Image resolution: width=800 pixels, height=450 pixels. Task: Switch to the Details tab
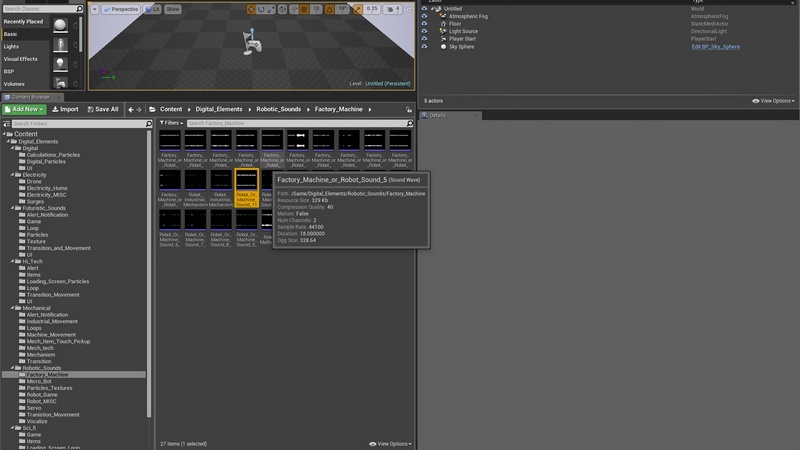tap(436, 115)
